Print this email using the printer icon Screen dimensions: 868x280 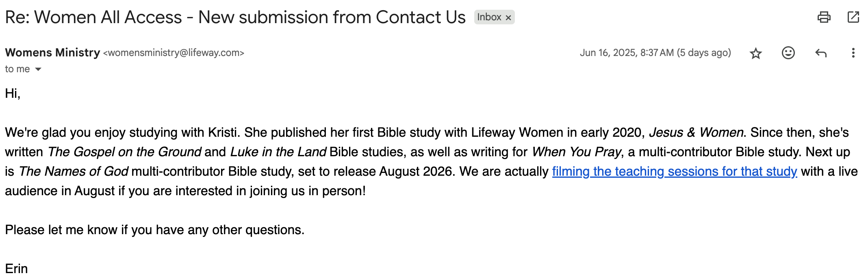(x=824, y=17)
